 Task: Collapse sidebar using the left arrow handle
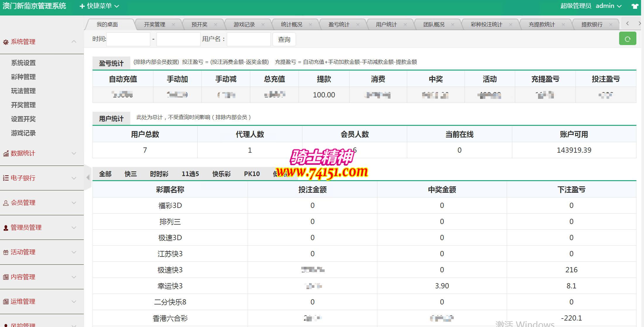point(88,177)
